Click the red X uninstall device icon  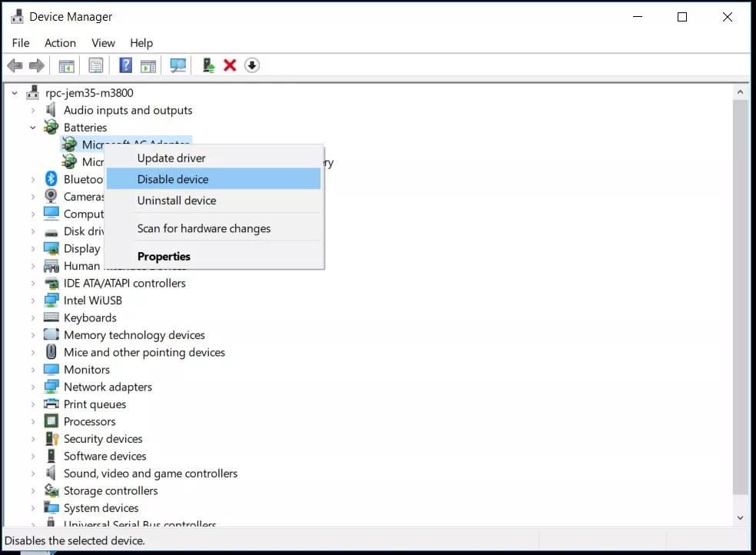point(229,65)
